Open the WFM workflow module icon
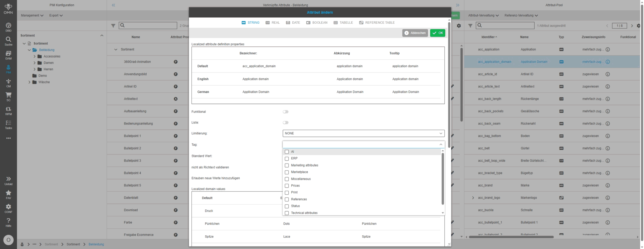The width and height of the screenshot is (644, 249). pyautogui.click(x=8, y=111)
